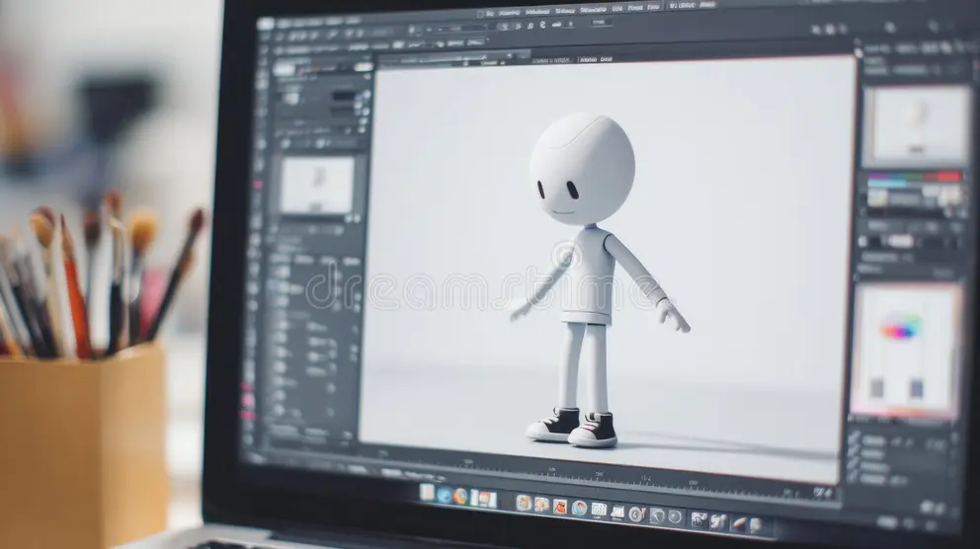
Task: Click the calendar-style icon in the dock
Action: (599, 510)
